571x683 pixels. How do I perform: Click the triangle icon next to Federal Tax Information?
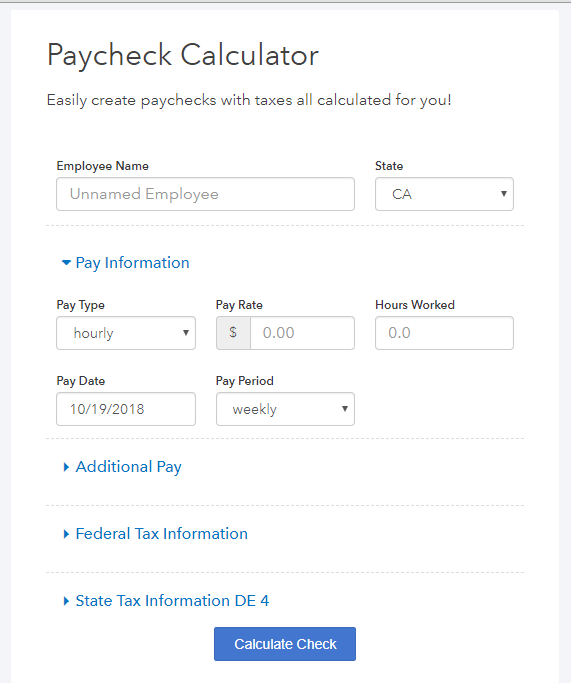pos(66,534)
